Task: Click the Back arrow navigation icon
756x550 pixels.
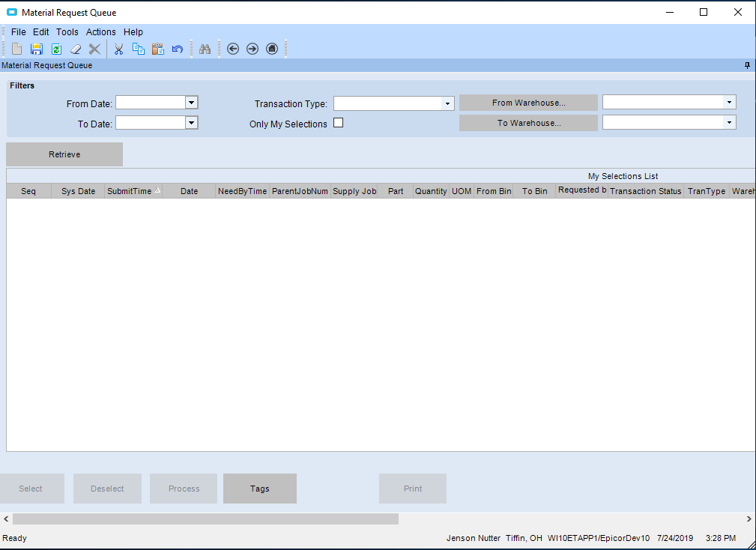Action: 233,49
